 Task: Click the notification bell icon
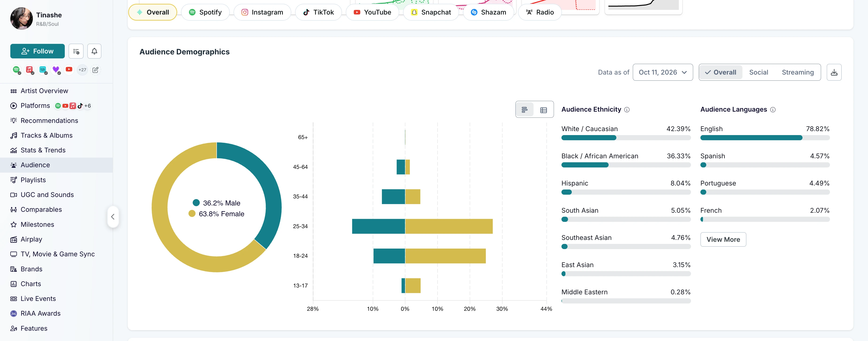tap(94, 51)
